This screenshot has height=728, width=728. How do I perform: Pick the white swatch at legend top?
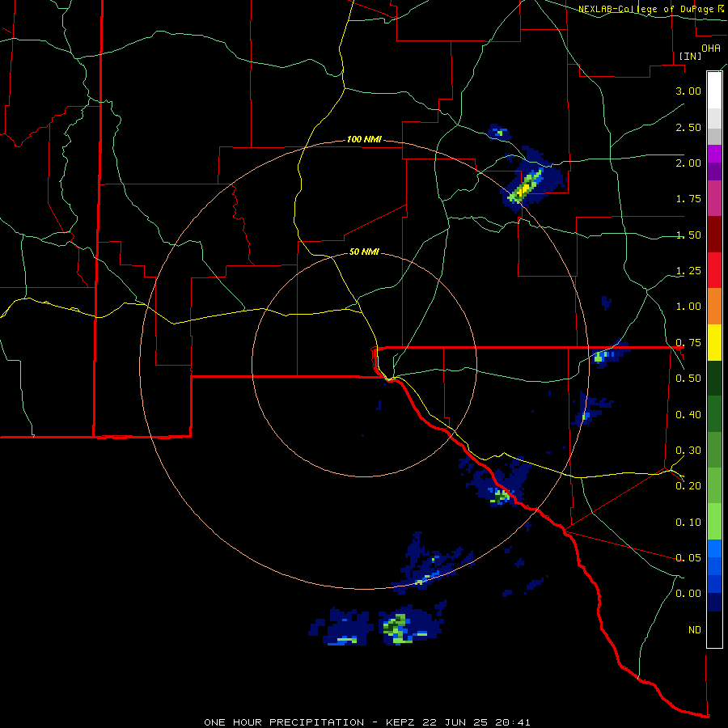tap(714, 90)
